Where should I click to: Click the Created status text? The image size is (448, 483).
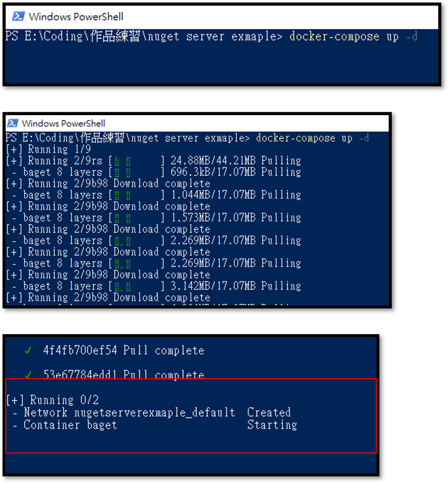(269, 412)
